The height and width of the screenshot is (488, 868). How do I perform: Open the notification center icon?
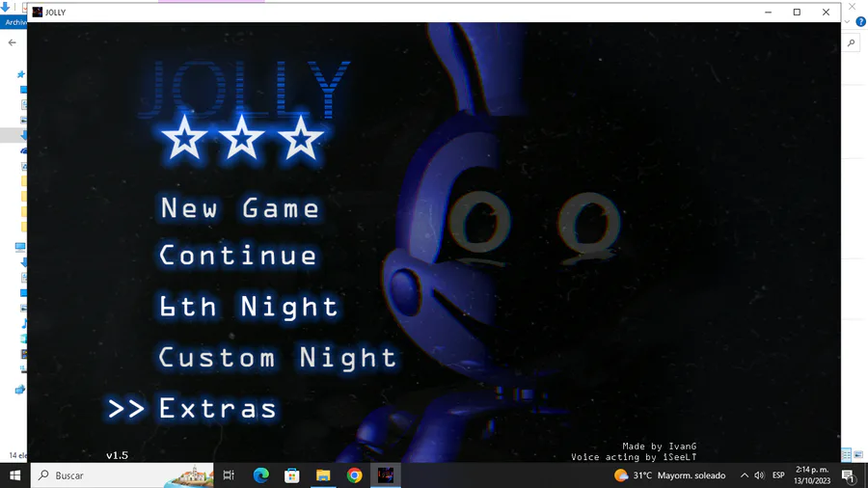pyautogui.click(x=848, y=475)
